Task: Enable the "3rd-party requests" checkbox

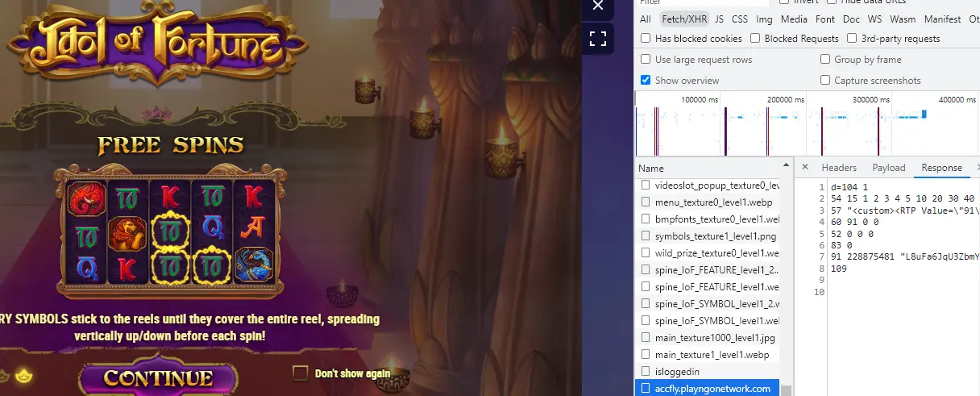Action: click(852, 39)
